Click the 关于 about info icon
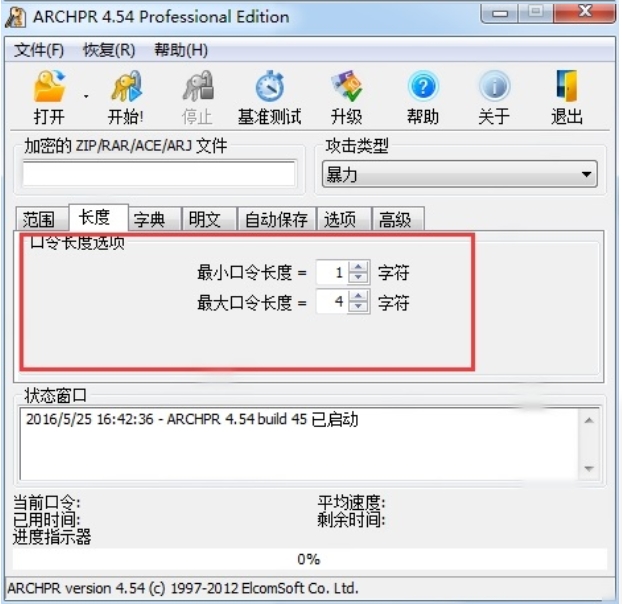This screenshot has height=604, width=622. (494, 86)
